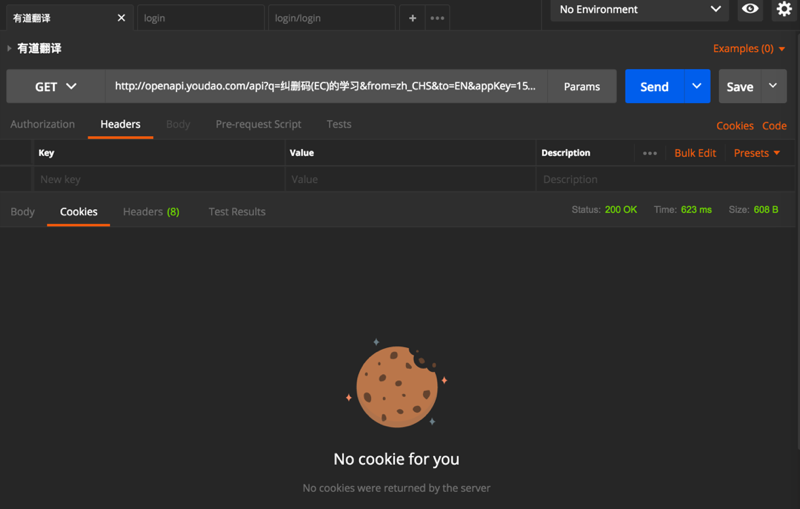Open the No Environment dropdown

click(640, 9)
